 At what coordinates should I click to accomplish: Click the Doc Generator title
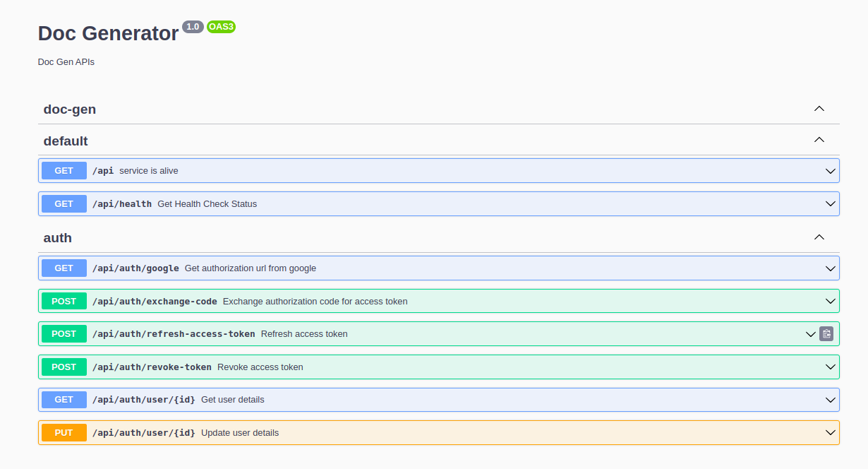(x=108, y=33)
